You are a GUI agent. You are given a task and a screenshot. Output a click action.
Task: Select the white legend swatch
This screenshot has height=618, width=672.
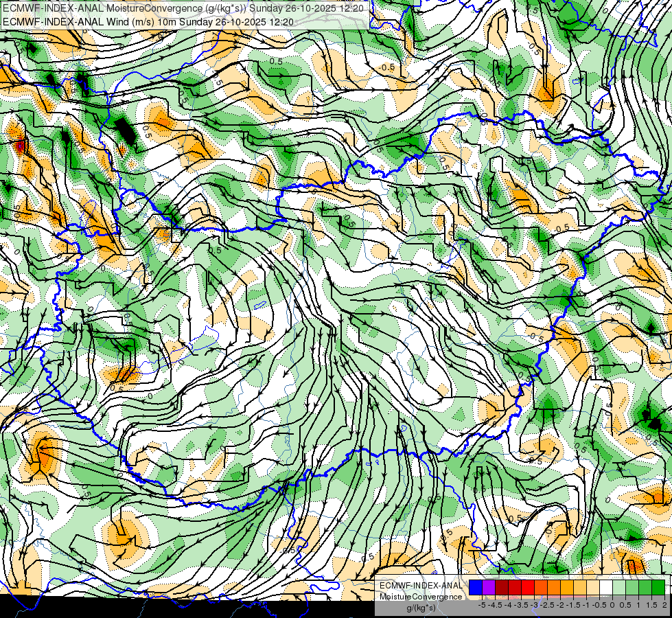tap(606, 588)
